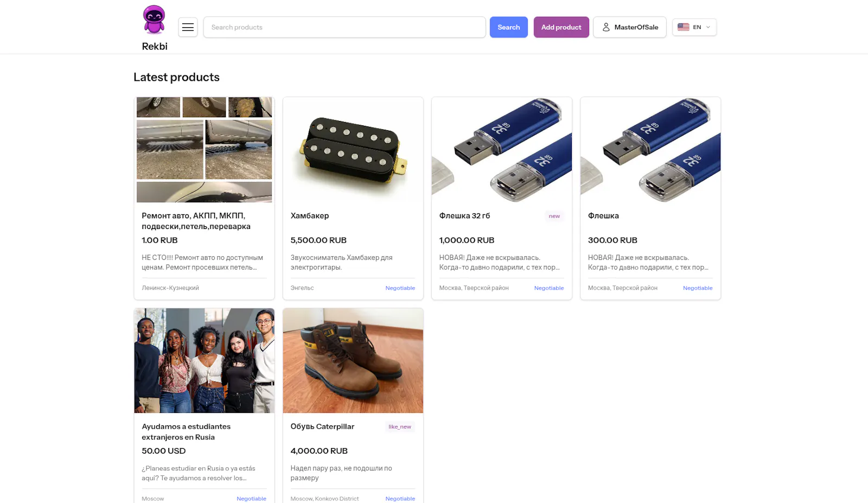Image resolution: width=868 pixels, height=503 pixels.
Task: Open the Ремонт авто, АКПП, МКПП listing title
Action: pyautogui.click(x=196, y=221)
